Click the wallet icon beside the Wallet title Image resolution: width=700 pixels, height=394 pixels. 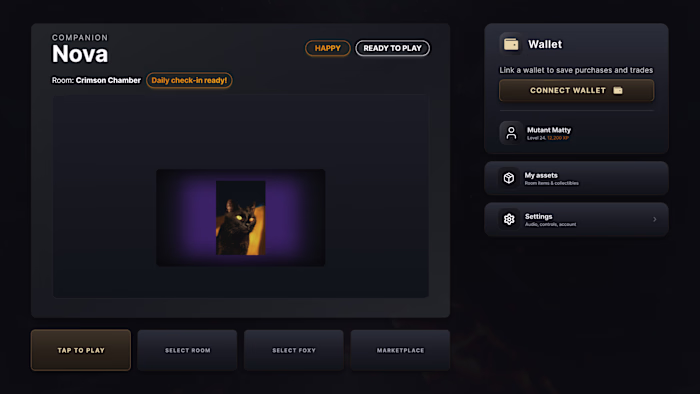tap(511, 44)
